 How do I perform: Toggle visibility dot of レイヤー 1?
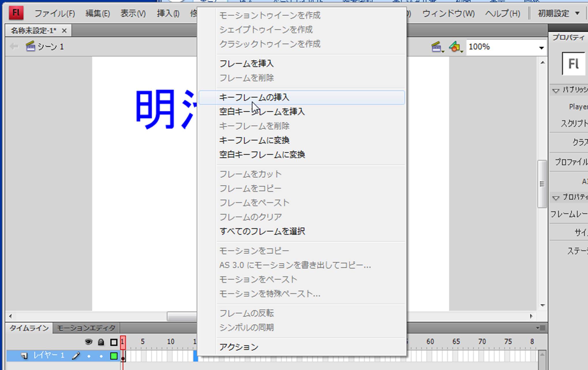(x=89, y=356)
